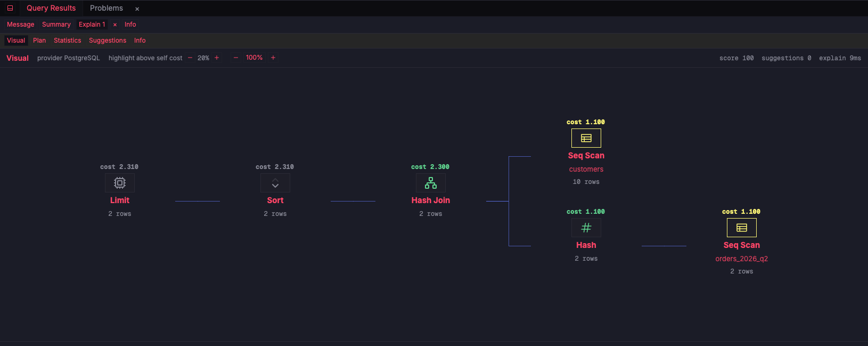868x346 pixels.
Task: Click the 2 rows text under Sort
Action: coord(275,214)
